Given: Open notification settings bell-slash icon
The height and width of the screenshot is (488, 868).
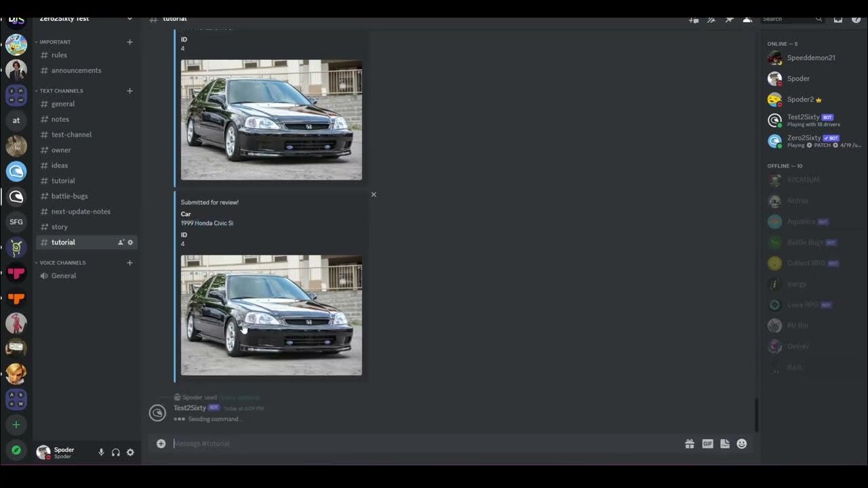Looking at the screenshot, I should click(x=711, y=20).
